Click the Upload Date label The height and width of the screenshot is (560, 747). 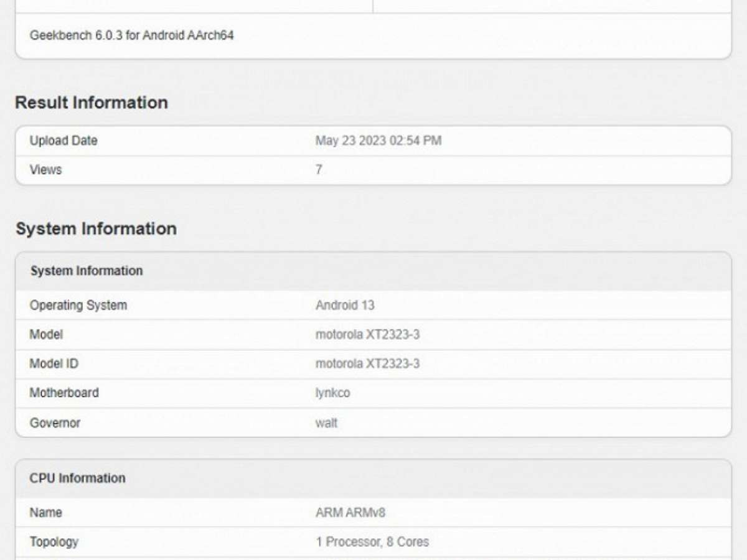(x=63, y=141)
